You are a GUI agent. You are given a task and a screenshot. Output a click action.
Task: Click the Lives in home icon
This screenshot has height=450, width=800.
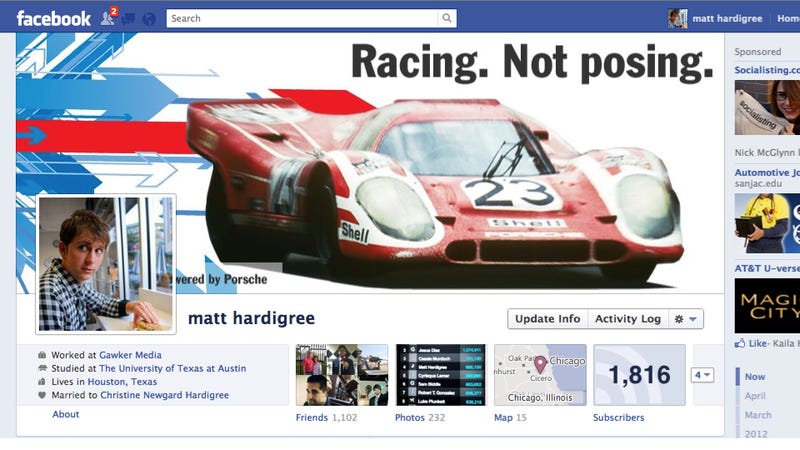coord(42,382)
